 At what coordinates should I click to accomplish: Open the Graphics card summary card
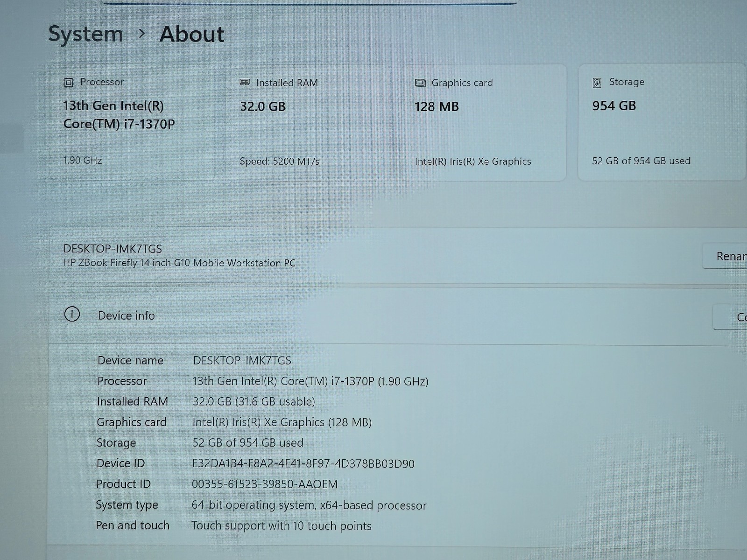[x=484, y=122]
